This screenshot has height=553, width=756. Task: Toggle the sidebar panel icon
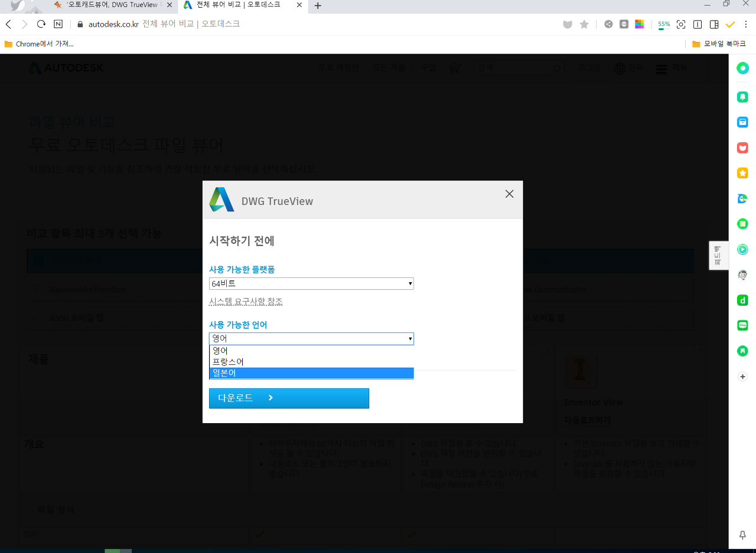click(x=714, y=24)
